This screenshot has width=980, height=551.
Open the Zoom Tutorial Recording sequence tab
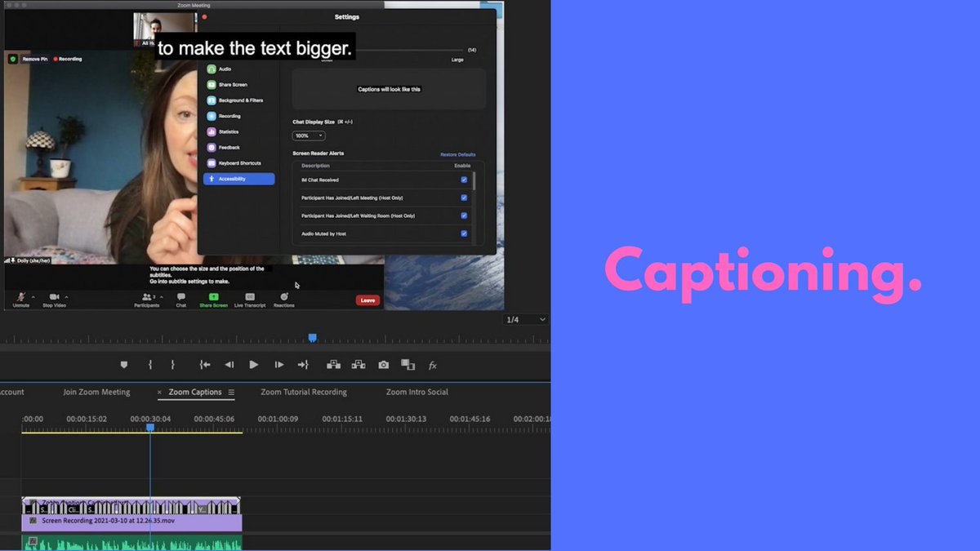(304, 392)
